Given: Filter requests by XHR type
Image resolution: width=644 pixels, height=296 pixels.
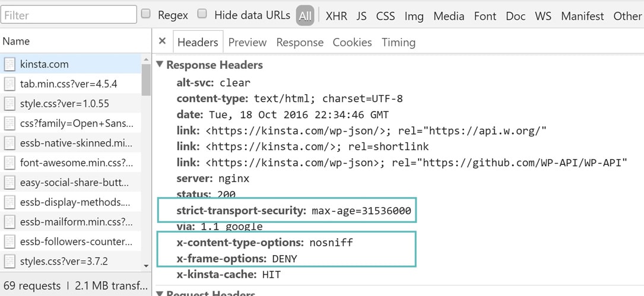Looking at the screenshot, I should (x=337, y=16).
